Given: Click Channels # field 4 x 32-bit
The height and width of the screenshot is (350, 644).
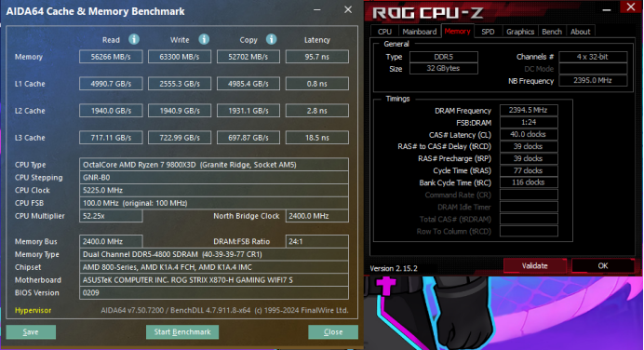Looking at the screenshot, I should pos(593,57).
